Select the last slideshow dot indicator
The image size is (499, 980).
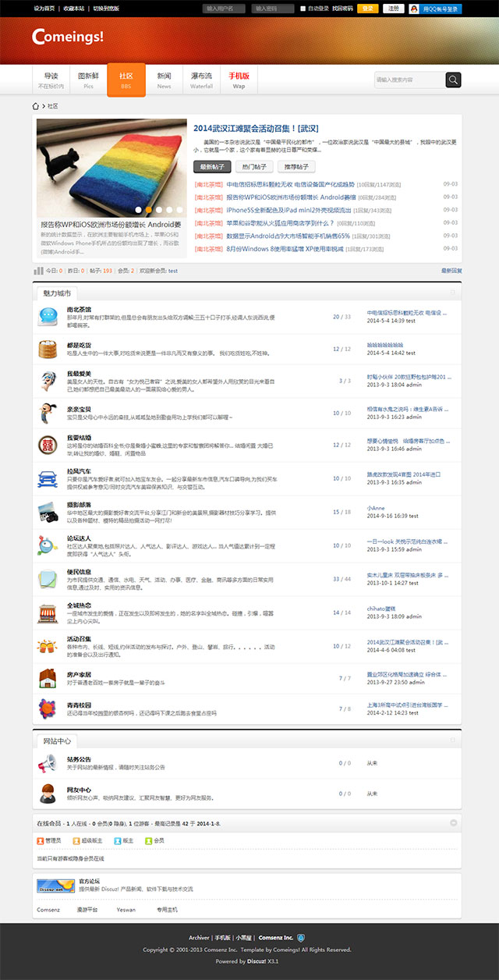point(179,210)
